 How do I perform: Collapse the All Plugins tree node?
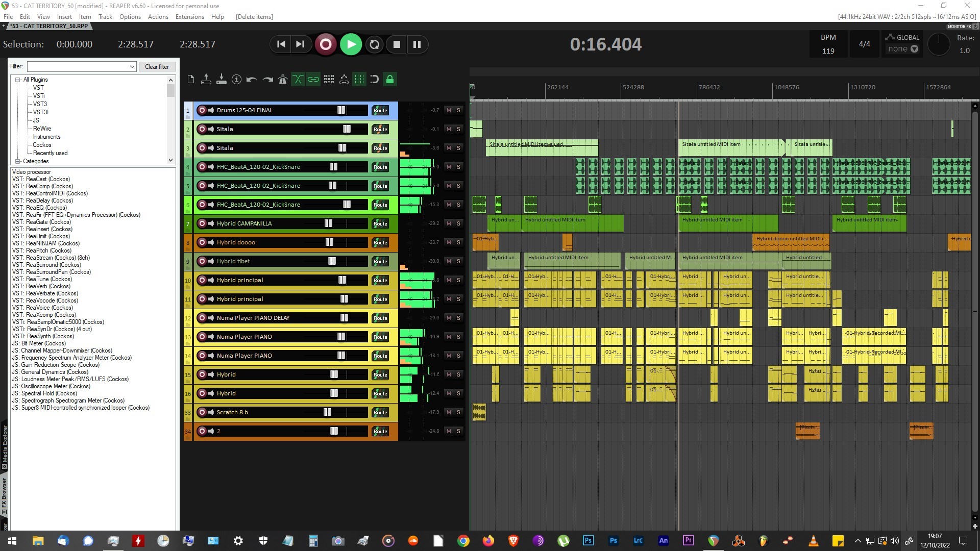coord(18,80)
